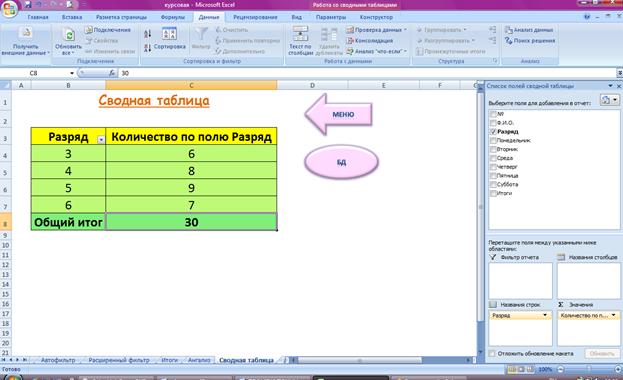The height and width of the screenshot is (380, 623).
Task: Uncheck the Разряд field checkbox
Action: click(x=493, y=132)
